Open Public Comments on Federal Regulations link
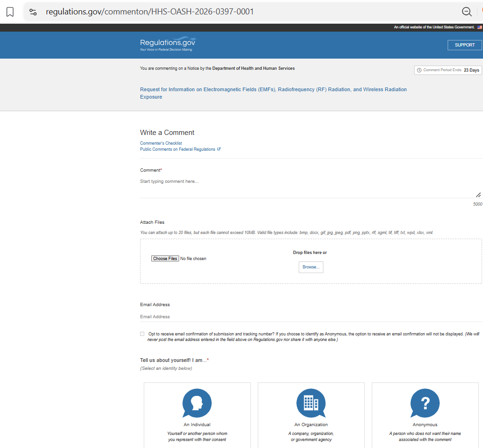 click(177, 149)
